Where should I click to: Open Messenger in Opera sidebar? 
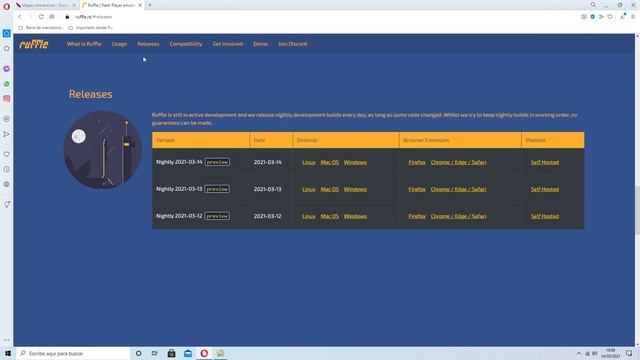(7, 69)
